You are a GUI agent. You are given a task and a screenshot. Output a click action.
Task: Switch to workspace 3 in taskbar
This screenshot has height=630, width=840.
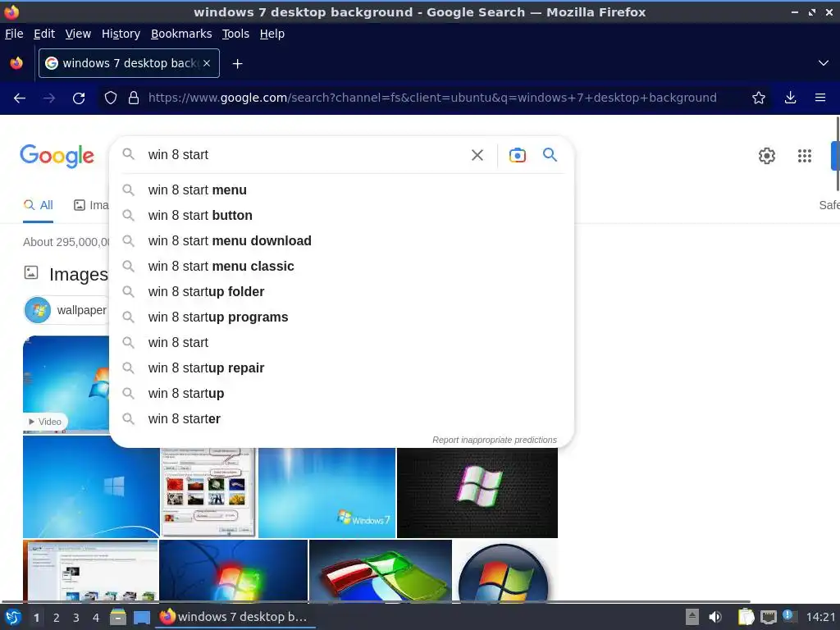pyautogui.click(x=76, y=618)
